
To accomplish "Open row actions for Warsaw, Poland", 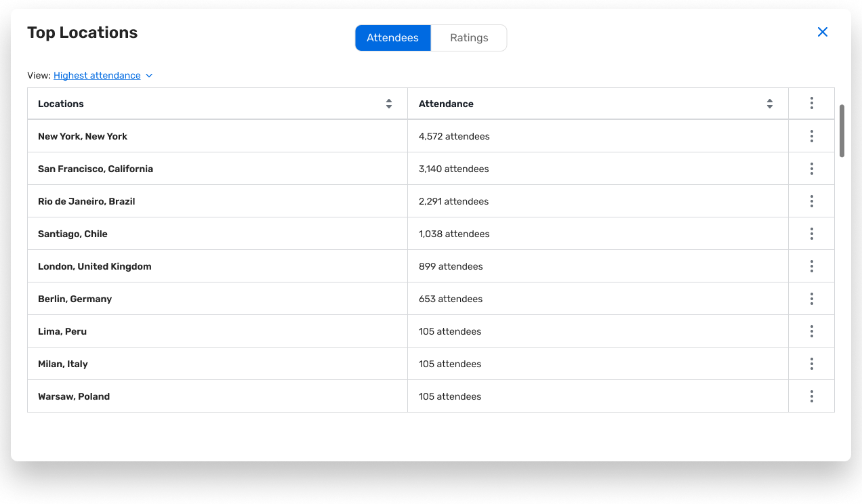I will [811, 396].
